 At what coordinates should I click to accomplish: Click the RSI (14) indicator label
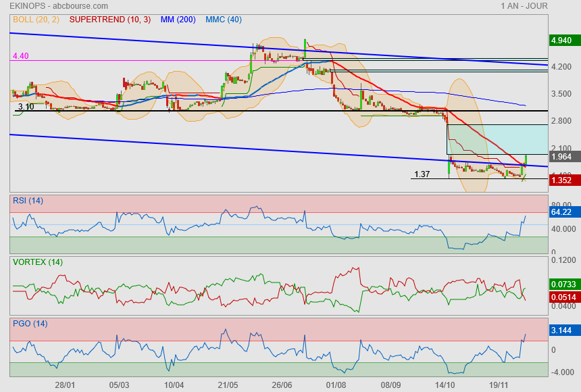[x=28, y=201]
